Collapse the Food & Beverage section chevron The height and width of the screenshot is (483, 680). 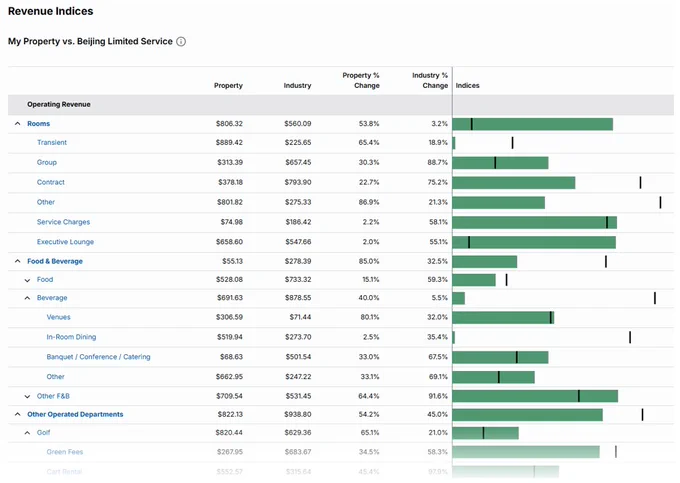[x=17, y=261]
